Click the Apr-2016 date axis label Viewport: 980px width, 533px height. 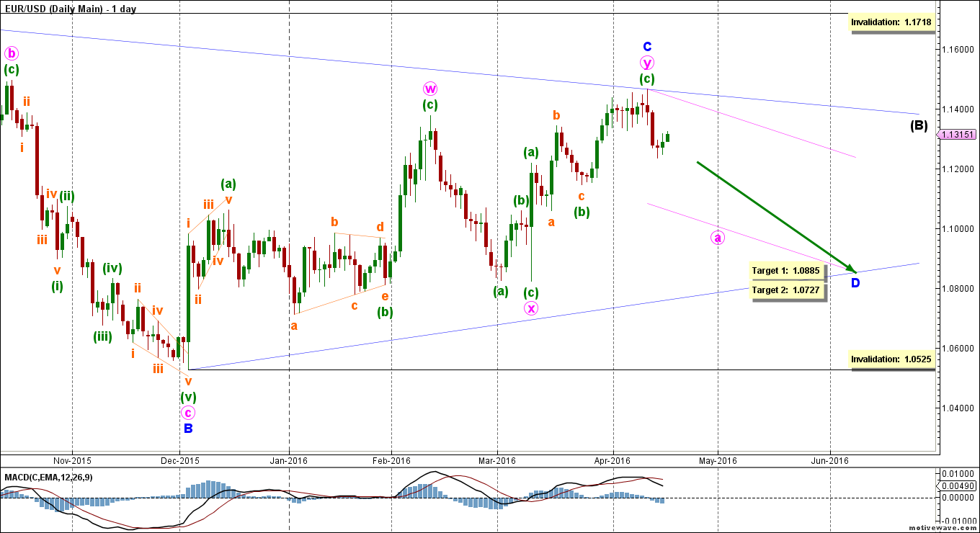[x=612, y=460]
